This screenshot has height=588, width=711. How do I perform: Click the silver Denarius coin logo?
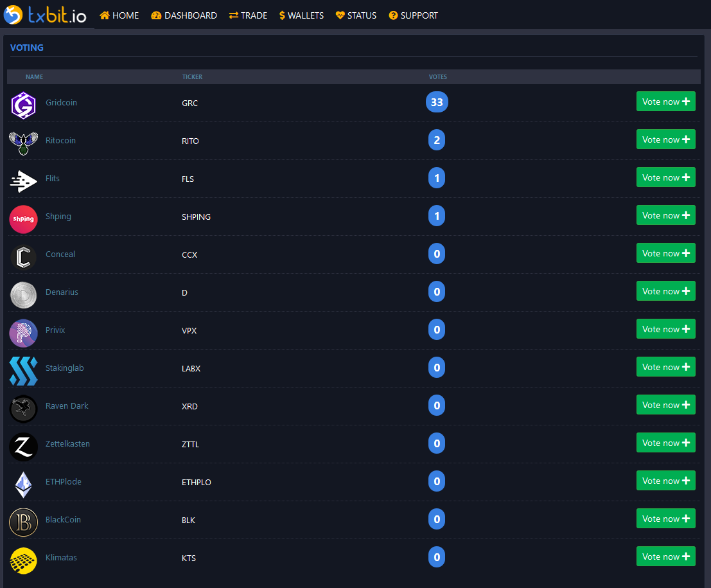(23, 296)
